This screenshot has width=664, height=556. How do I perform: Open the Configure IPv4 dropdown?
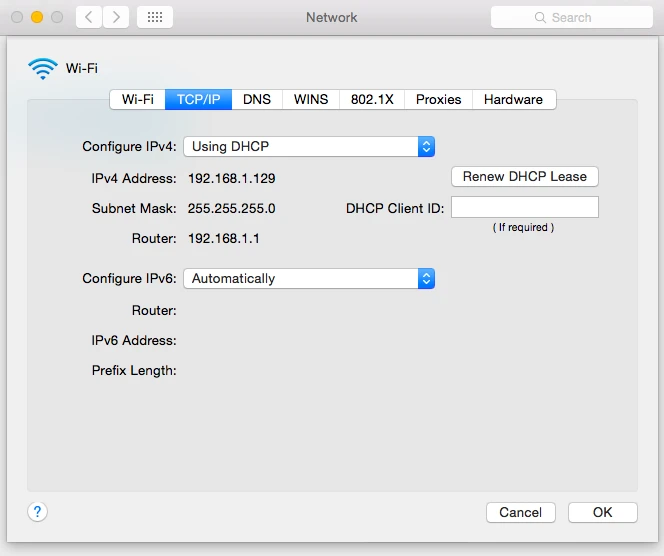[x=309, y=146]
